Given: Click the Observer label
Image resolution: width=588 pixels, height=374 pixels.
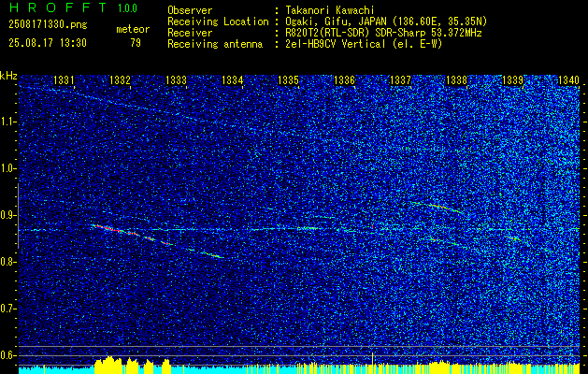Looking at the screenshot, I should click(190, 10).
